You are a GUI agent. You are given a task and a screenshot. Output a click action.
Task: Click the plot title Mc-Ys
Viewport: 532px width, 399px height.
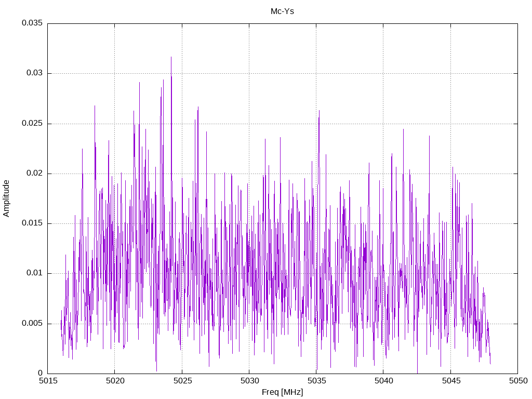(x=282, y=11)
